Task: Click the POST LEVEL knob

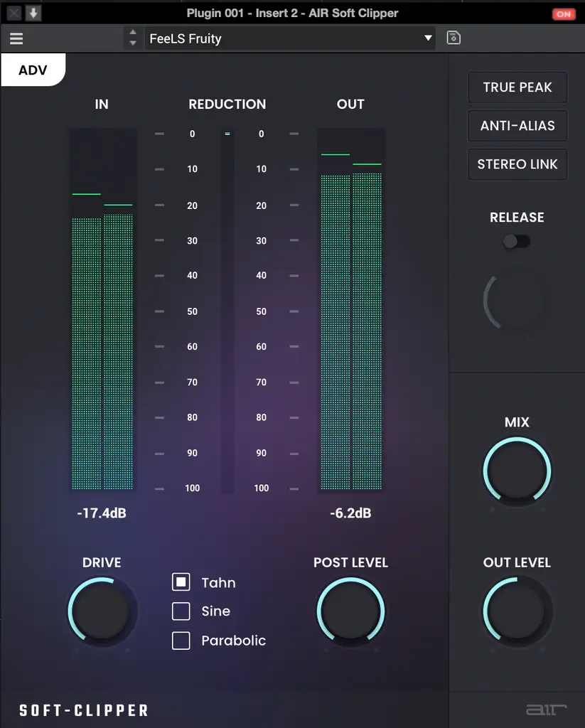Action: point(350,611)
